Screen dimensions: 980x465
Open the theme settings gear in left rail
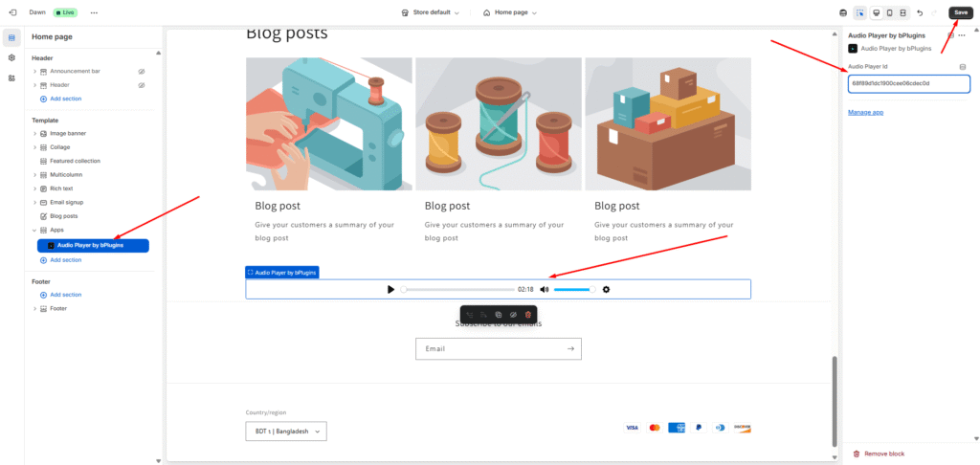[11, 57]
